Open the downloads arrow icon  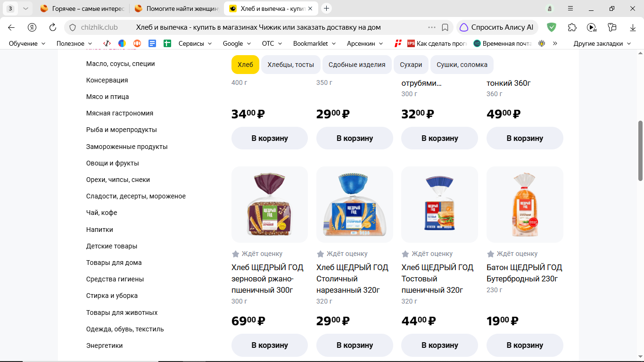click(633, 27)
